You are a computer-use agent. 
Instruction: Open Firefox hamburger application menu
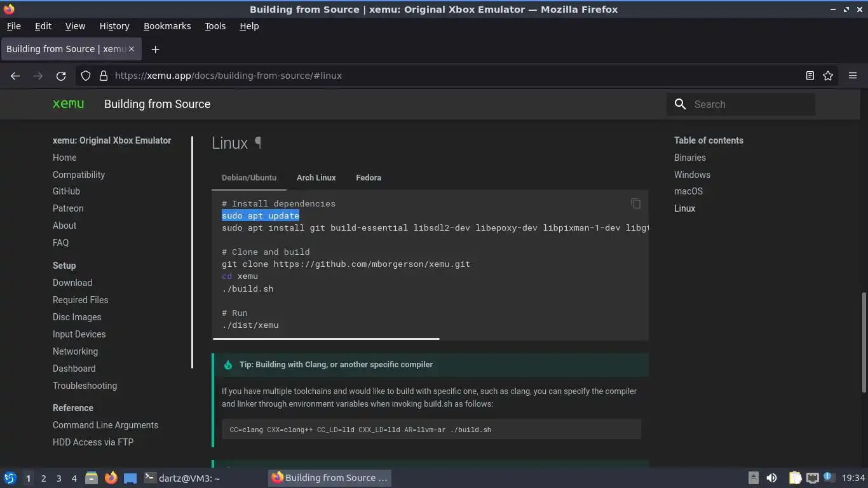853,76
